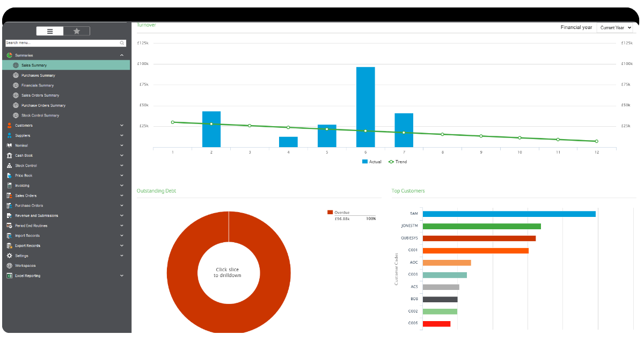644x349 pixels.
Task: Click the Workspaces globe icon
Action: pyautogui.click(x=9, y=266)
